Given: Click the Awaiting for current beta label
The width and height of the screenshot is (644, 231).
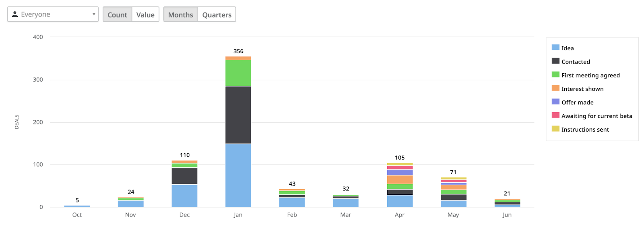Looking at the screenshot, I should coord(597,116).
